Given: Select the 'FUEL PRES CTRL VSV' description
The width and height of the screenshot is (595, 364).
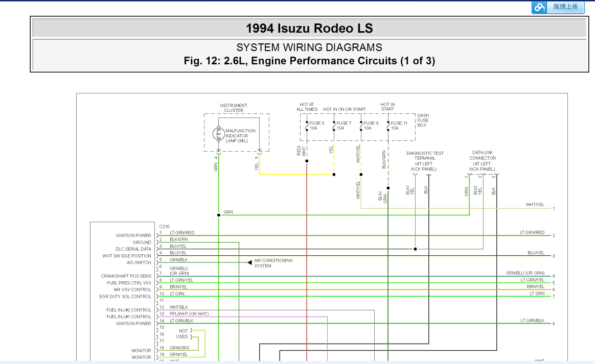Looking at the screenshot, I should (x=129, y=283).
